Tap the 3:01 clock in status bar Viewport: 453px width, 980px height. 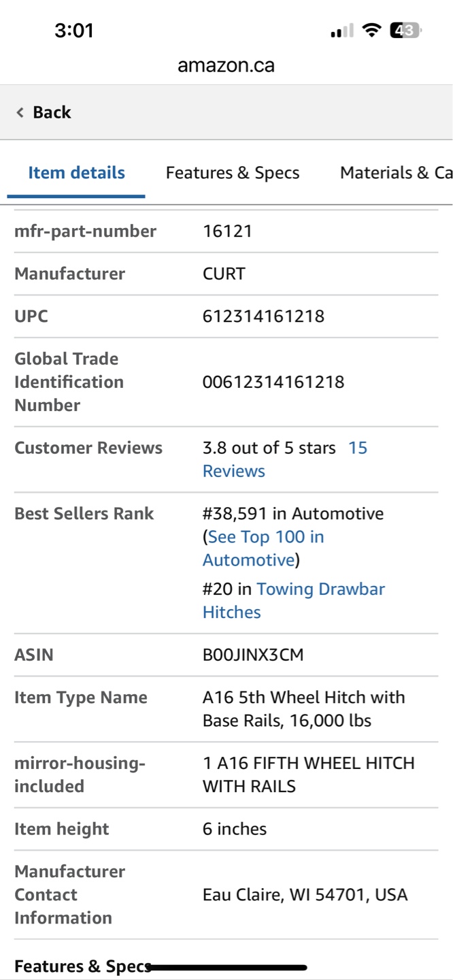click(x=74, y=31)
